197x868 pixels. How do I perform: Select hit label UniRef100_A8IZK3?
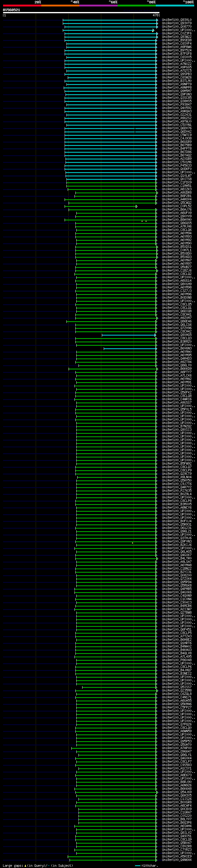point(177,189)
